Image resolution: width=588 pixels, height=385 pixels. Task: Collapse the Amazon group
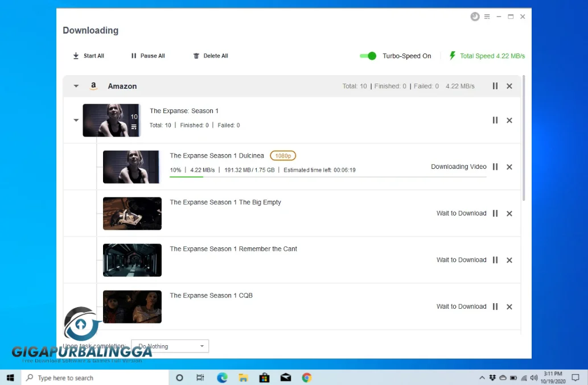(x=76, y=86)
